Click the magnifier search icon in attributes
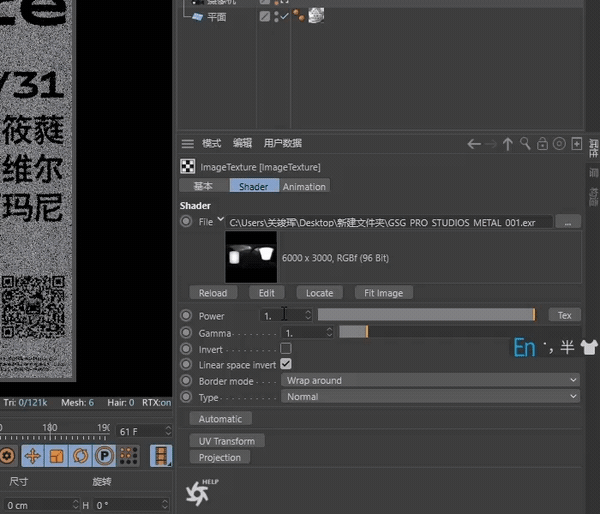Image resolution: width=600 pixels, height=514 pixels. click(x=525, y=144)
